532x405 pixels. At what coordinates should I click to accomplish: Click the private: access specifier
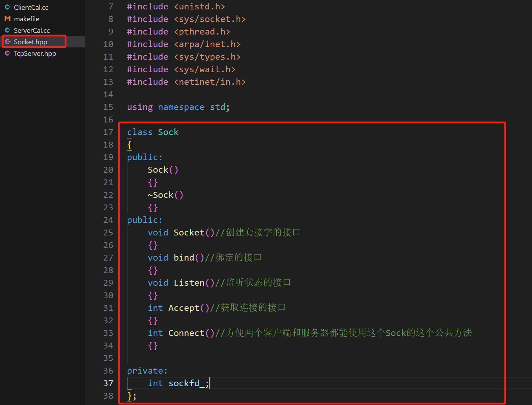point(147,371)
